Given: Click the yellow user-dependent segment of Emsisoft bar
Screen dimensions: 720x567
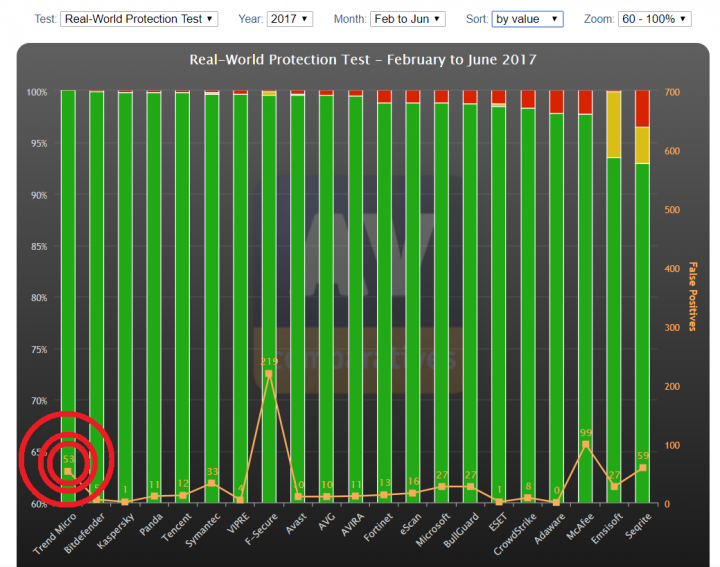Looking at the screenshot, I should click(x=614, y=124).
